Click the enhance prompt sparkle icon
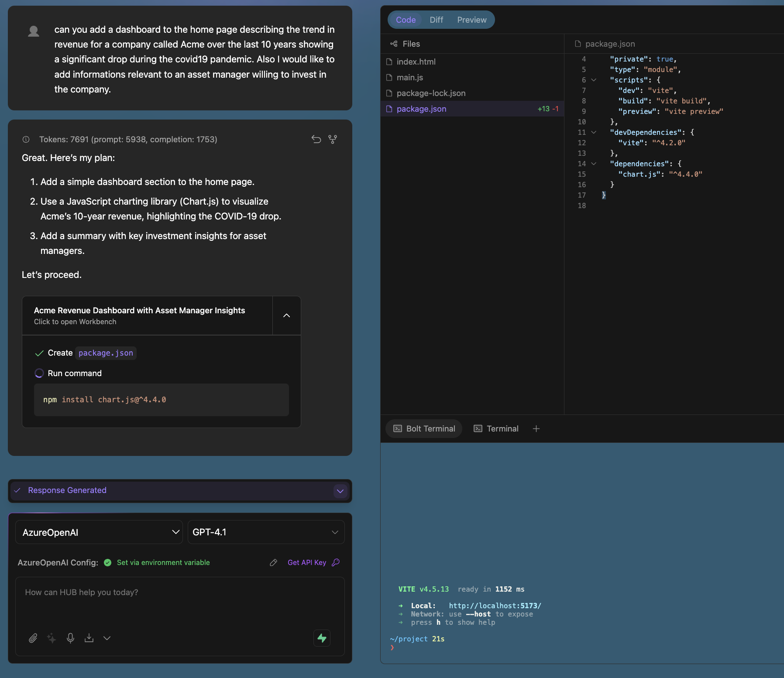The height and width of the screenshot is (678, 784). pyautogui.click(x=52, y=638)
